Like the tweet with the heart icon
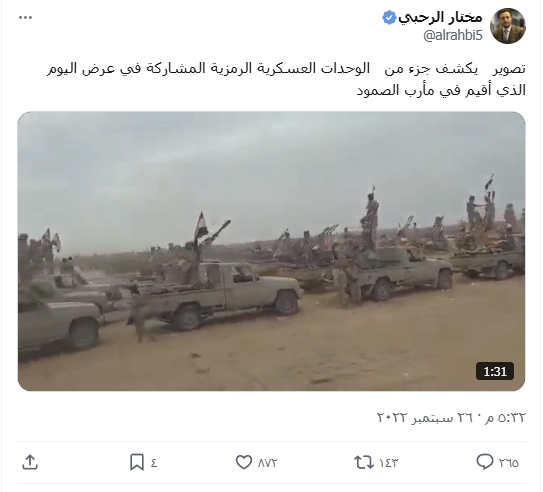 click(x=244, y=462)
